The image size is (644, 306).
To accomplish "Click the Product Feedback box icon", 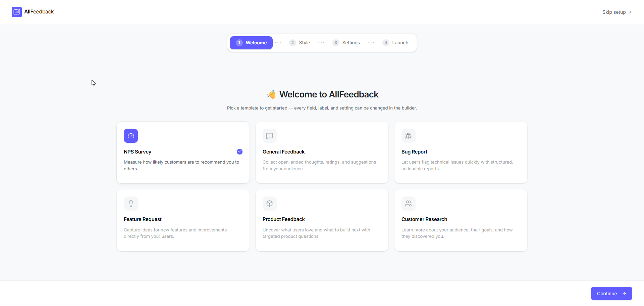I will click(270, 204).
